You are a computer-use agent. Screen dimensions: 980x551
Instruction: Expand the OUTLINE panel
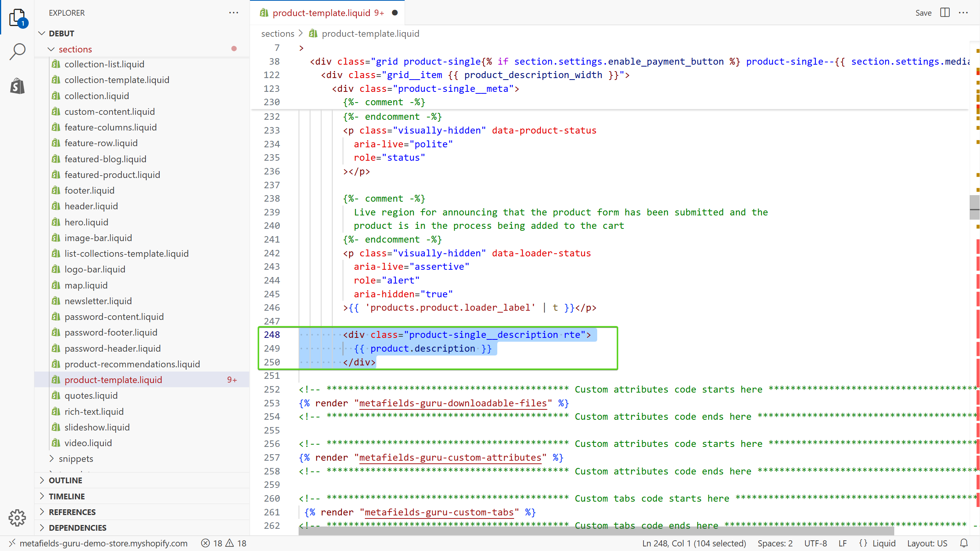click(x=65, y=480)
